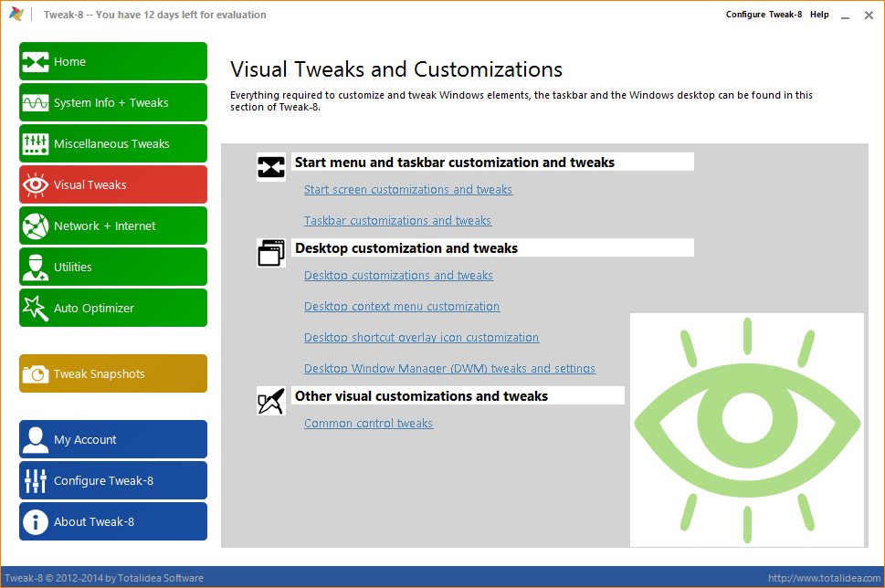
Task: Open Desktop Window Manager (DWM) tweaks link
Action: [450, 369]
